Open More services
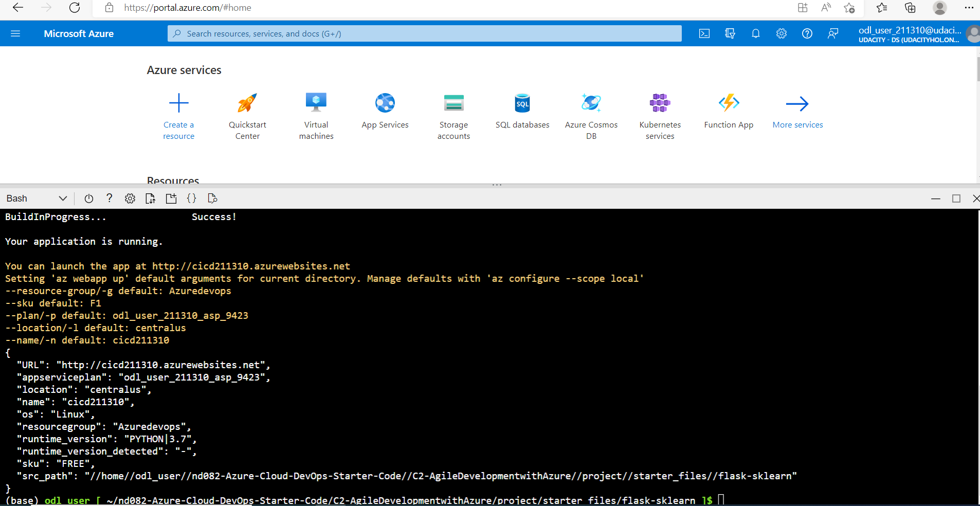 pos(797,111)
